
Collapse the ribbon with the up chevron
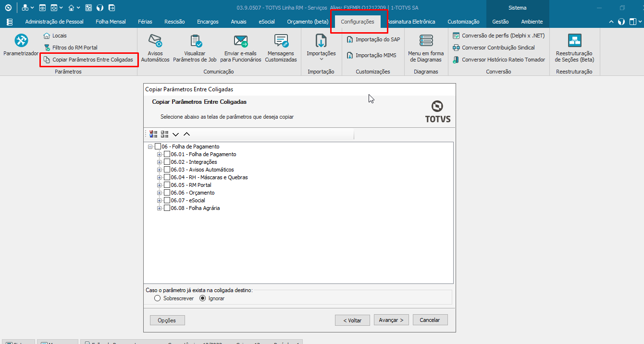click(611, 22)
